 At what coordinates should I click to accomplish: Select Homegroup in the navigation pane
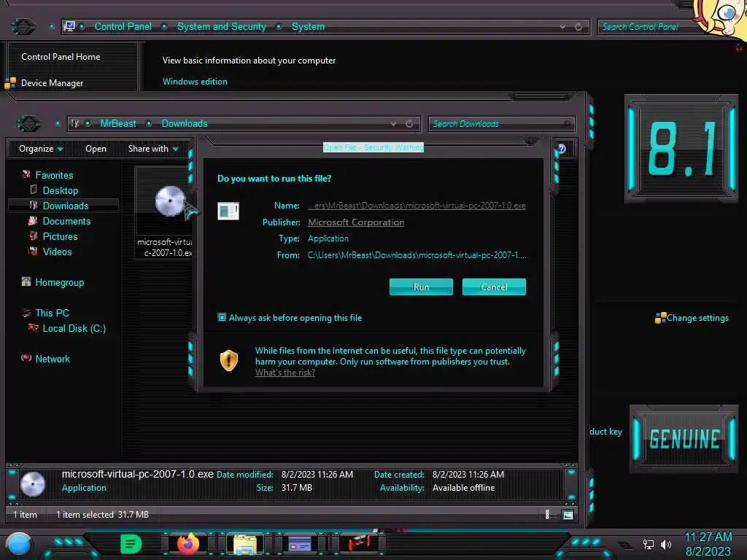[60, 282]
